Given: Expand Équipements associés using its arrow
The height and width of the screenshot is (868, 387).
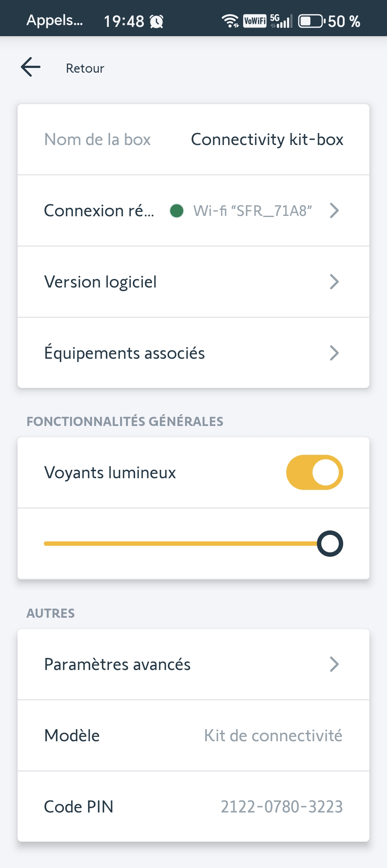Looking at the screenshot, I should point(334,353).
